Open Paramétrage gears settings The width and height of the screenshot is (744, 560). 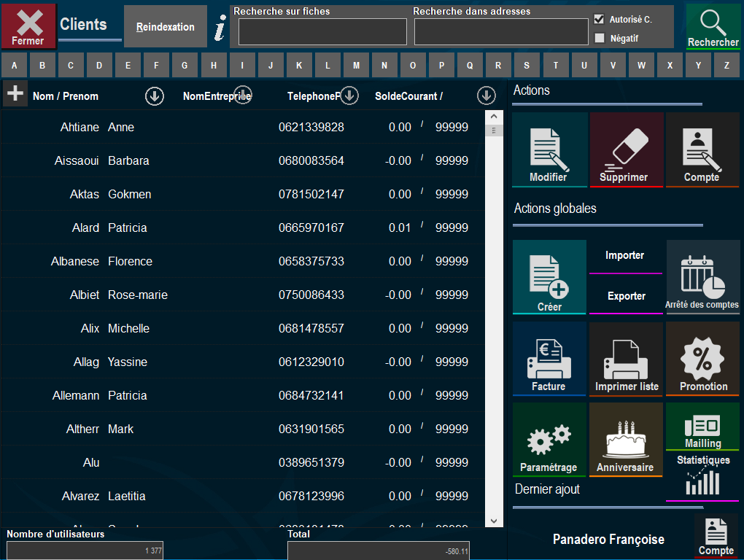(x=549, y=440)
